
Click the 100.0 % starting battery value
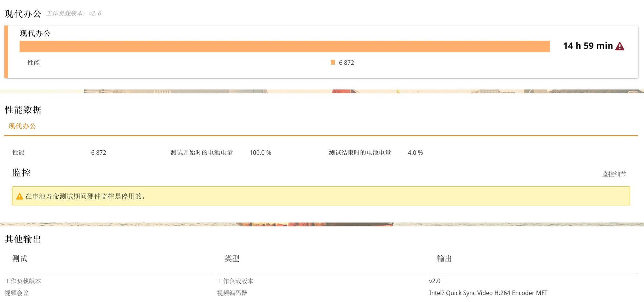[260, 153]
